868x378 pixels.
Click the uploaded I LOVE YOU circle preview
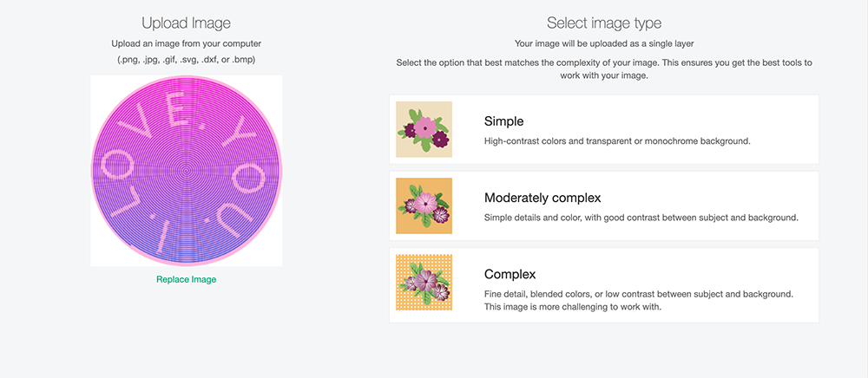[187, 171]
